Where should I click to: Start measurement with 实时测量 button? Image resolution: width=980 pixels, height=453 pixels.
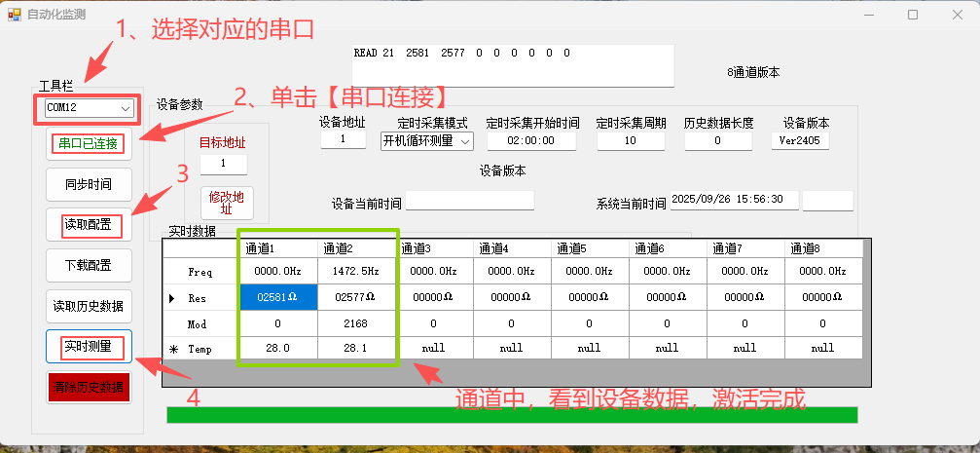[89, 346]
